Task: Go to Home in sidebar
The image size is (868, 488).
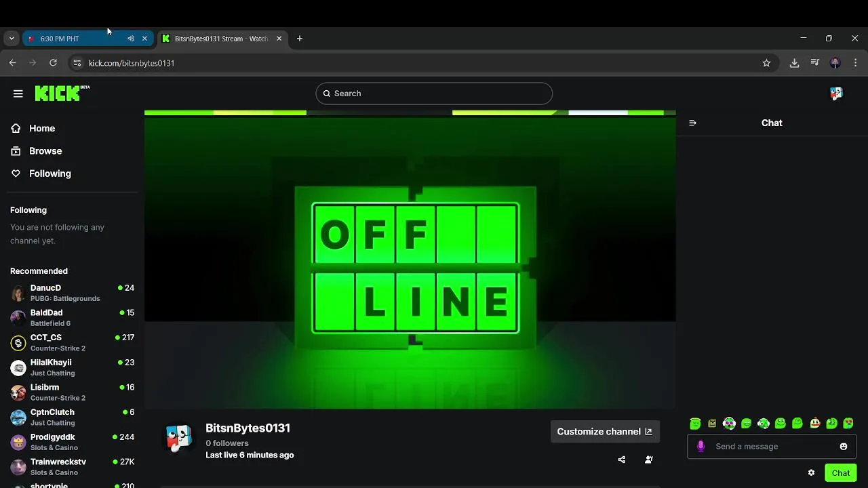Action: point(33,128)
